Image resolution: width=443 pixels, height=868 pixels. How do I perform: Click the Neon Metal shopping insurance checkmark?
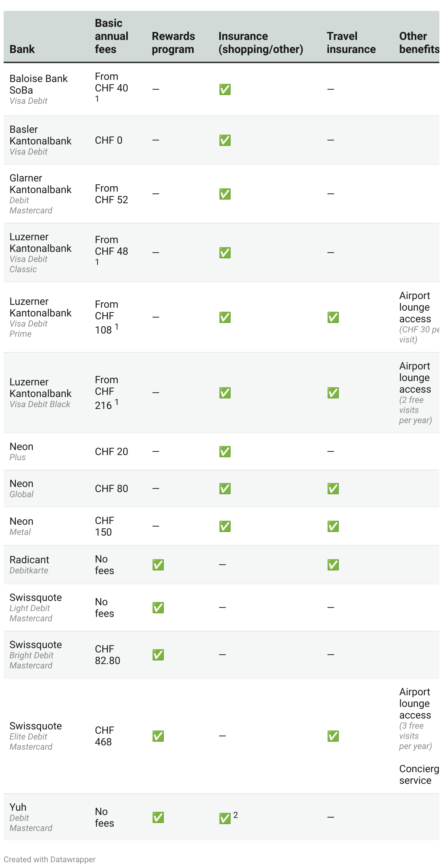[x=225, y=526]
